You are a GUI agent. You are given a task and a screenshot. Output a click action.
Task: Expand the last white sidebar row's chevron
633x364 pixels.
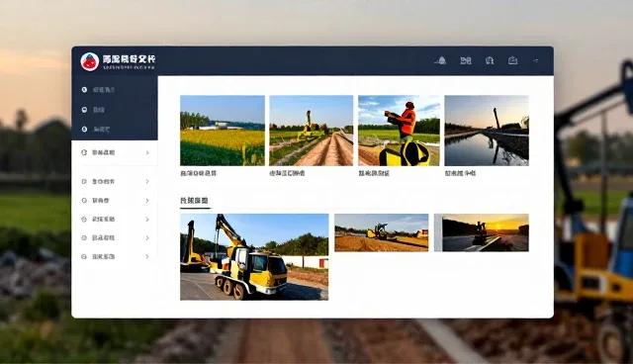[147, 256]
